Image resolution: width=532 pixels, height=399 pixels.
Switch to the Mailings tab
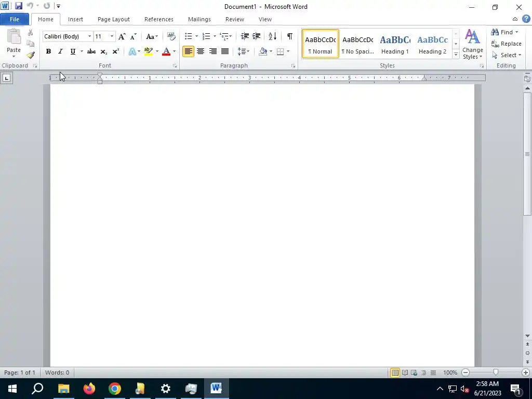199,19
